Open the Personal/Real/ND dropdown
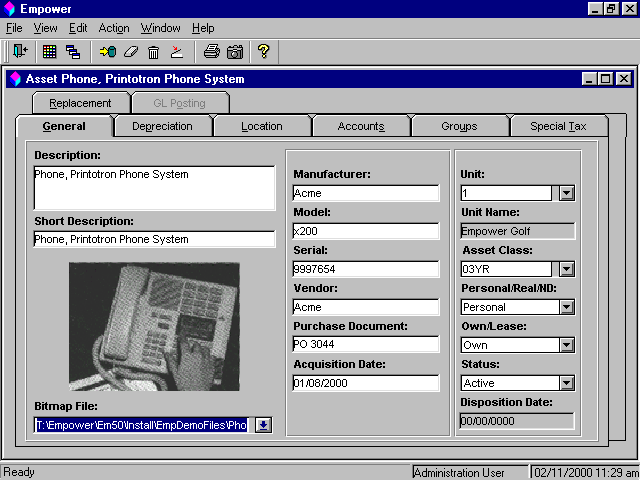 [x=567, y=307]
